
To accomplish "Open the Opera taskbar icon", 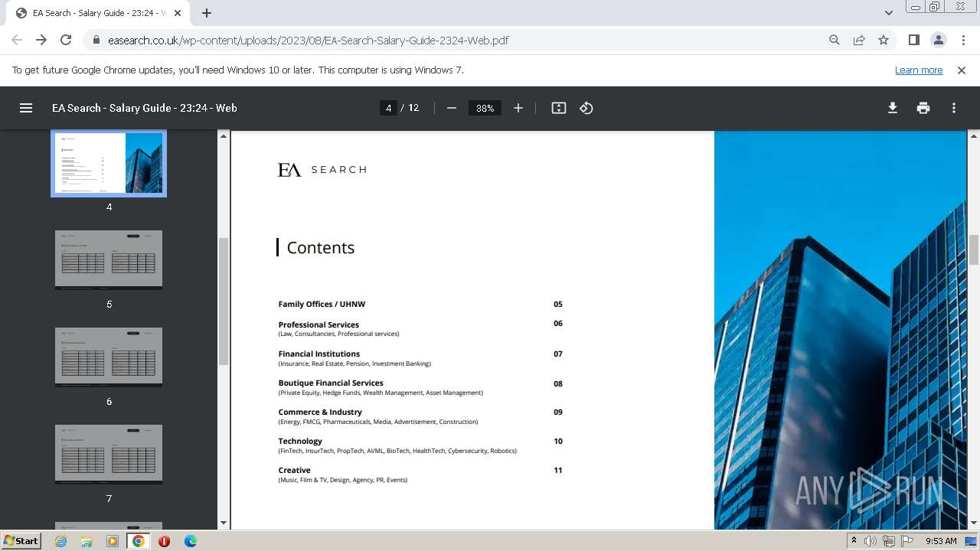I will click(x=164, y=541).
